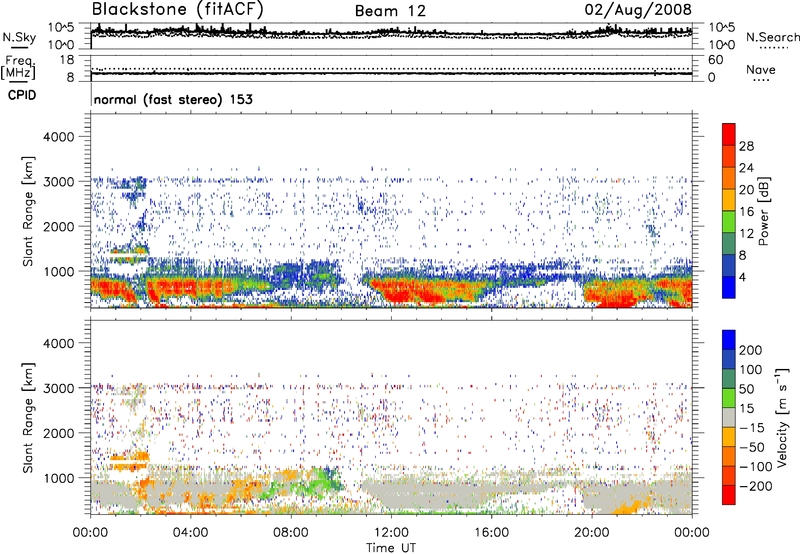The height and width of the screenshot is (554, 800).
Task: Click the orange velocity band near 01:00 UT at 1300 km
Action: 129,466
